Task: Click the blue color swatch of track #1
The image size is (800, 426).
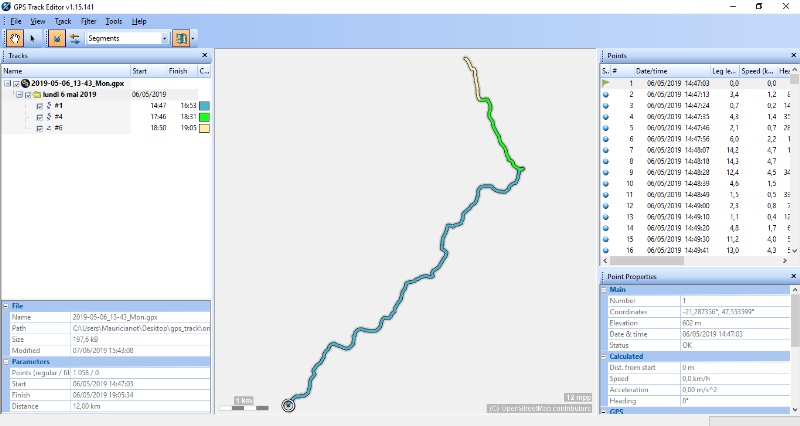Action: tap(204, 106)
